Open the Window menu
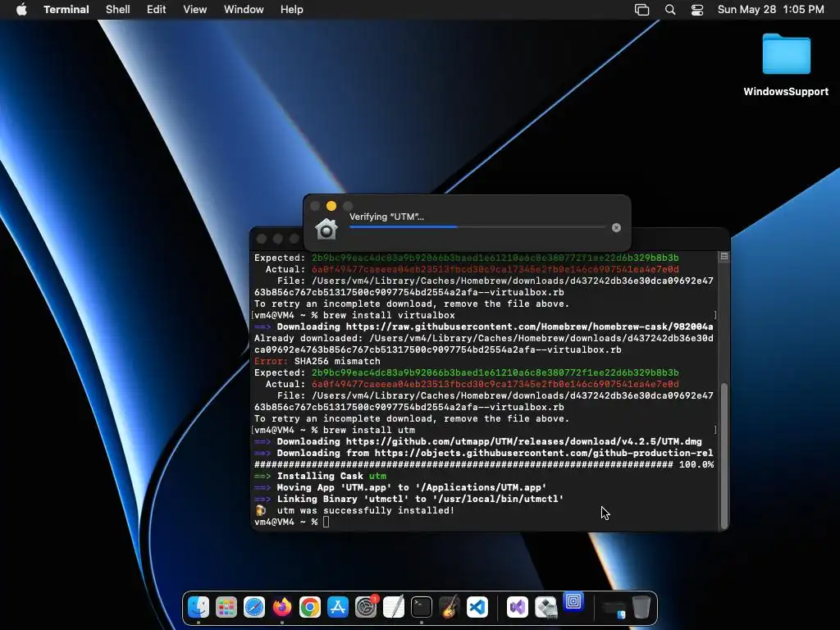The width and height of the screenshot is (840, 630). coord(244,10)
